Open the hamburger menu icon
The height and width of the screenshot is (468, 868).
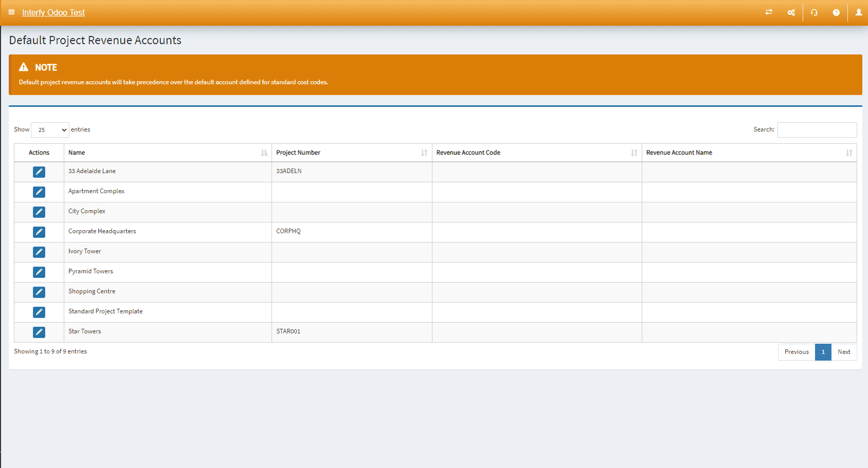tap(11, 12)
